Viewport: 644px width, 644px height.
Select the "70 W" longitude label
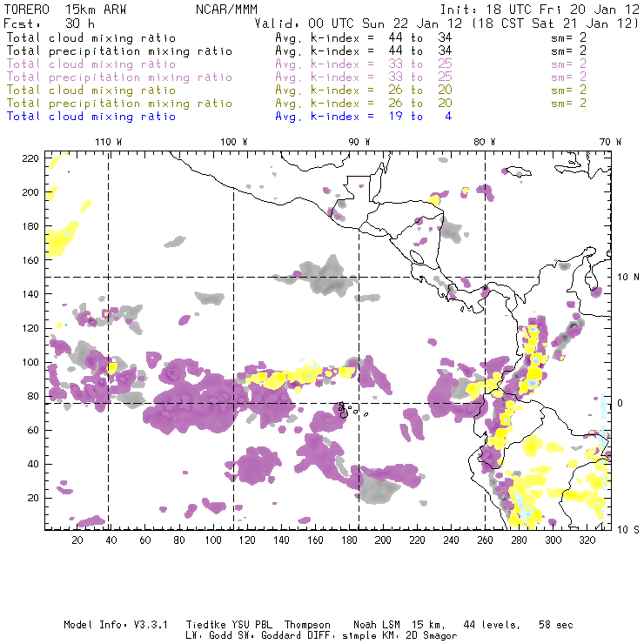610,142
